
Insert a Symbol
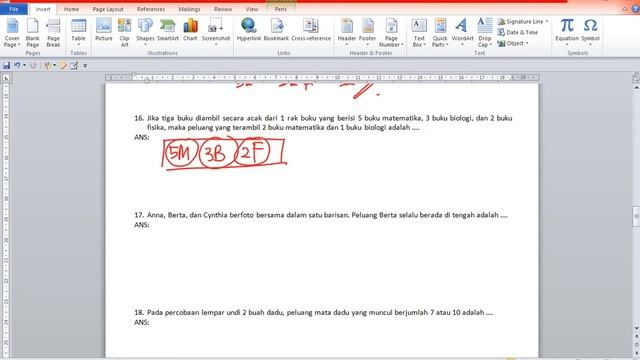[590, 32]
